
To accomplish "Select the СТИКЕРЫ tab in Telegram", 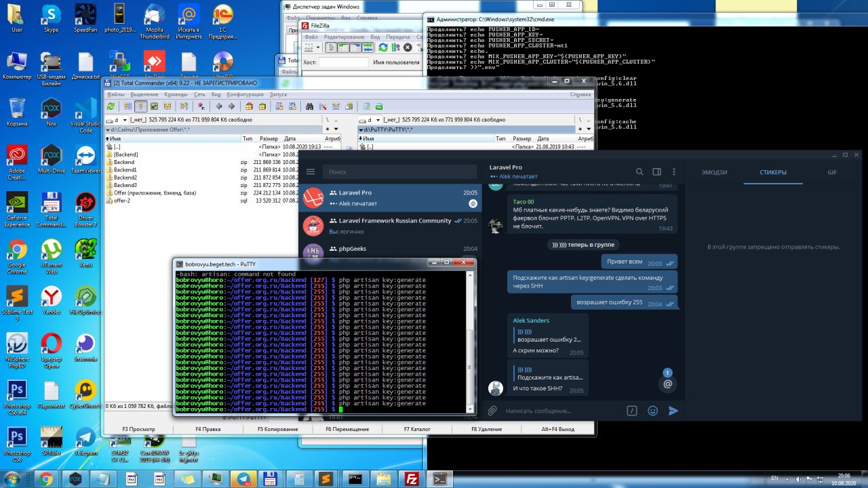I will click(773, 172).
